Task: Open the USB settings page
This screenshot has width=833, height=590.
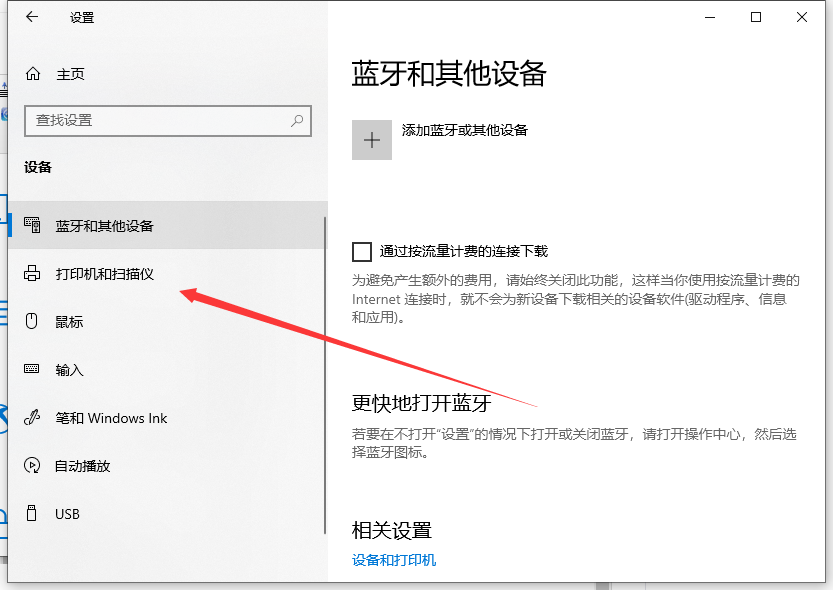Action: pyautogui.click(x=66, y=514)
